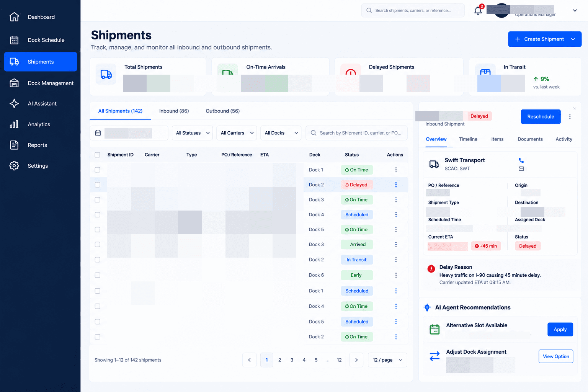
Task: Expand the All Carriers filter dropdown
Action: pyautogui.click(x=237, y=133)
